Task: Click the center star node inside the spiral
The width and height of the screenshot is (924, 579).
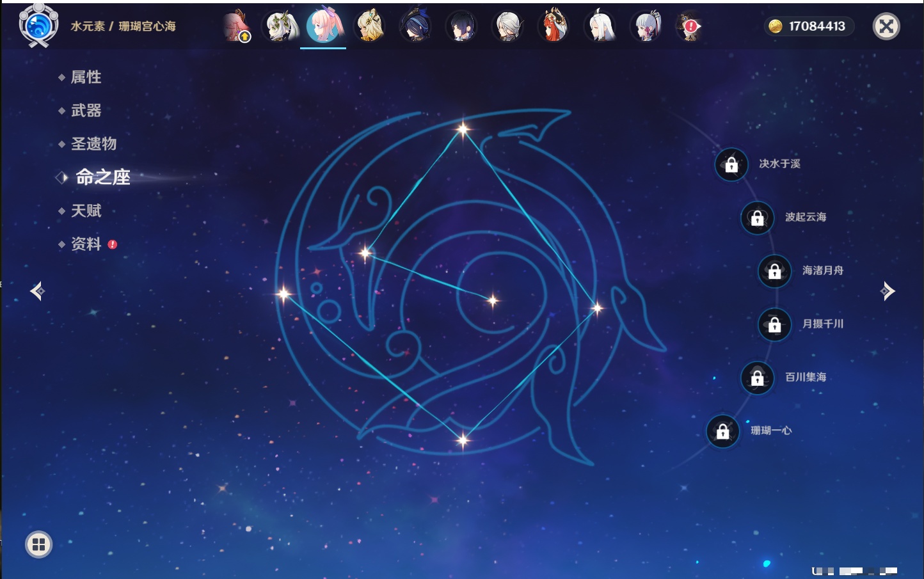Action: click(x=492, y=300)
